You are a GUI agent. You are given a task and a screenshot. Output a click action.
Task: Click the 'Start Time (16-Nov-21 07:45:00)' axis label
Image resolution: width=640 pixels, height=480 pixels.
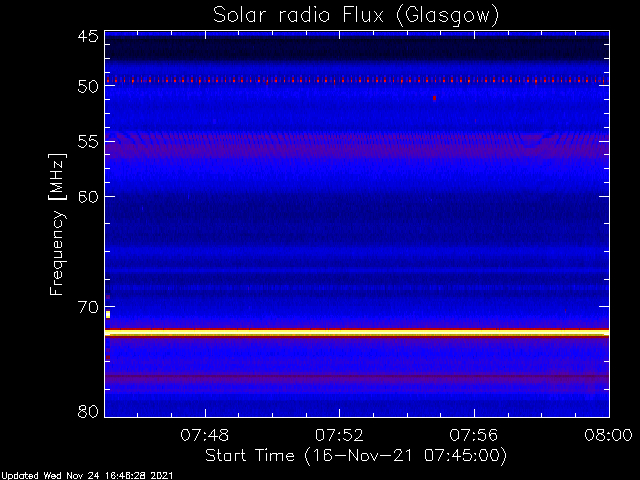point(356,455)
